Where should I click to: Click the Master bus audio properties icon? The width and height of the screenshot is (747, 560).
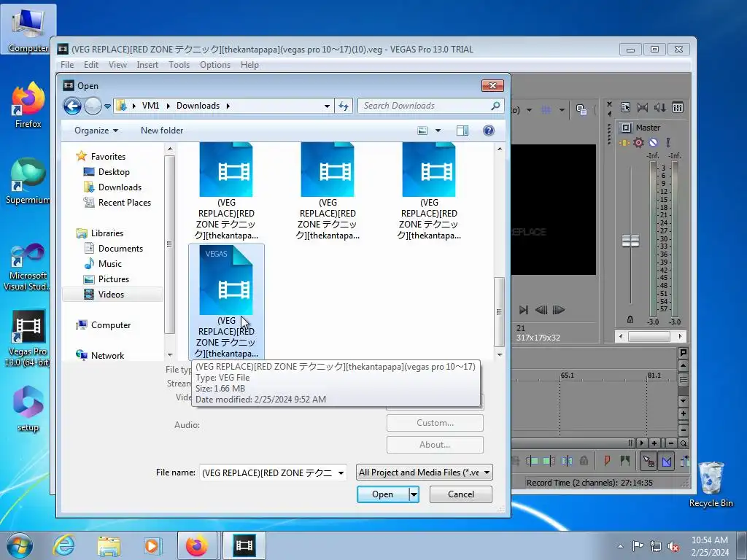pyautogui.click(x=625, y=108)
